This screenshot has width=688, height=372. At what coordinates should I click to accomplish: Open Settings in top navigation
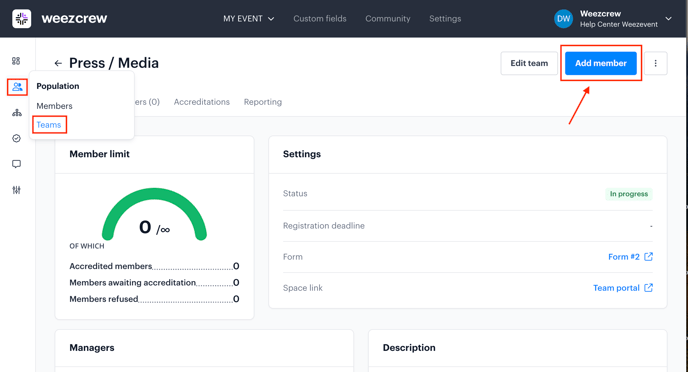point(445,19)
